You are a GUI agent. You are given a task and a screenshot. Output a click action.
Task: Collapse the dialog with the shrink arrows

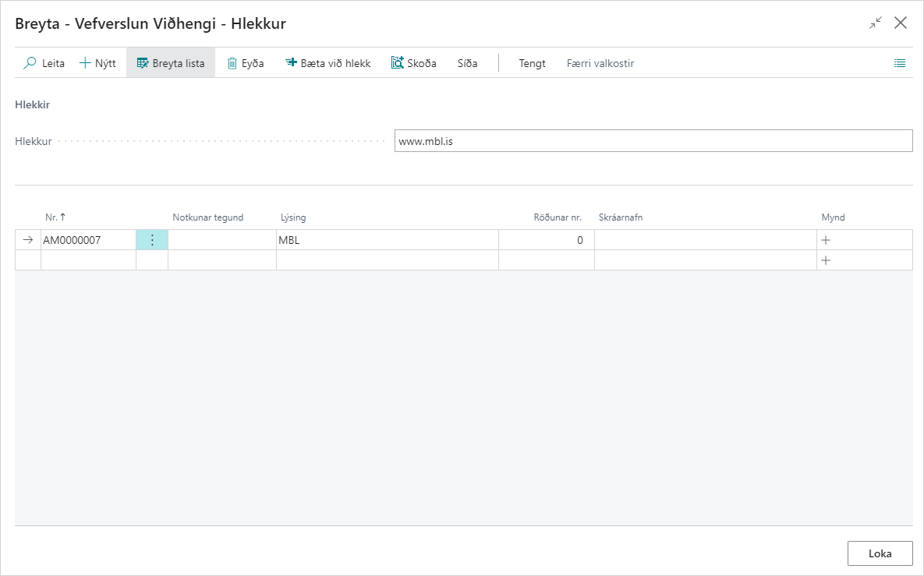pyautogui.click(x=876, y=23)
